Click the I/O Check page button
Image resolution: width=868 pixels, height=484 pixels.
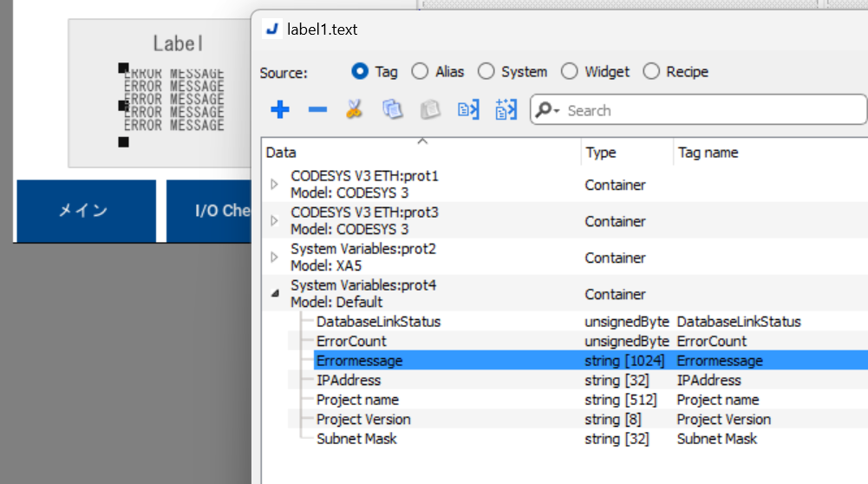click(209, 211)
